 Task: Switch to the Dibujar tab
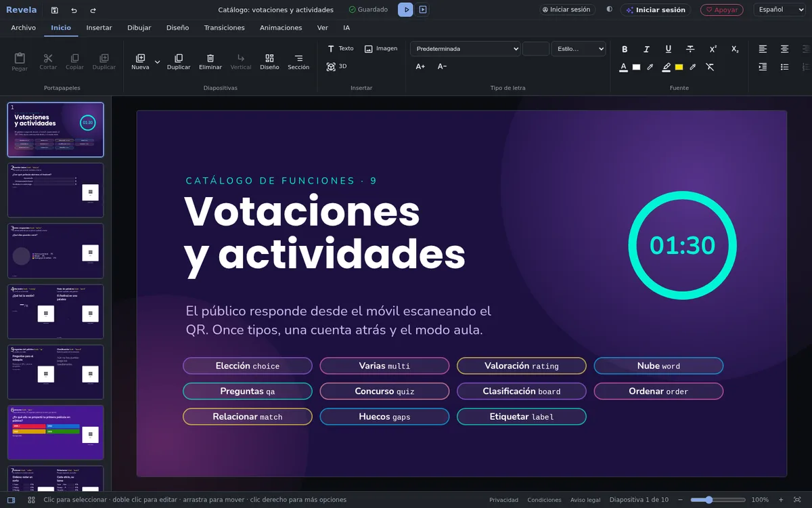click(x=139, y=28)
